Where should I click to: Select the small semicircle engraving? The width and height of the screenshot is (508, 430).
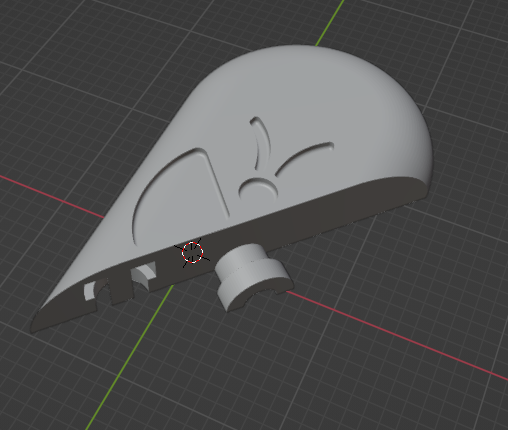point(259,189)
